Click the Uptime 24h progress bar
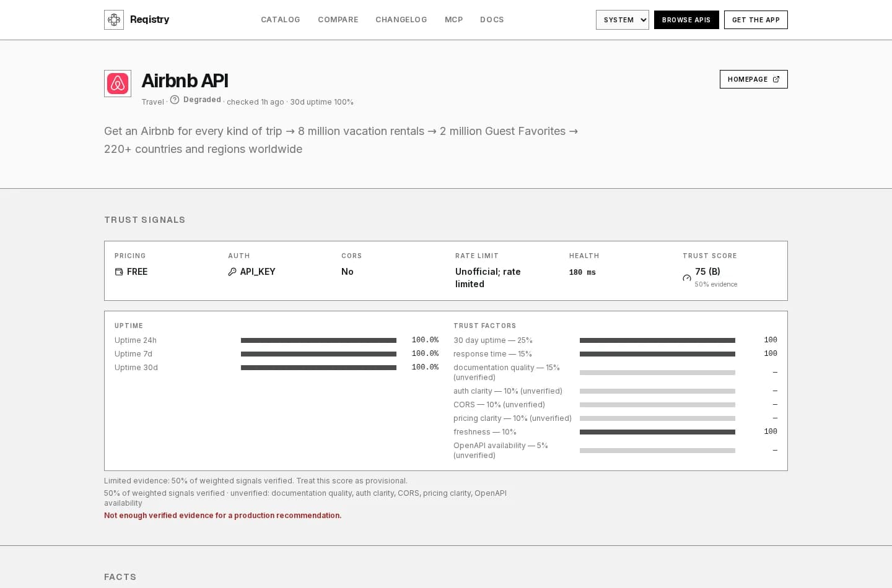 point(318,340)
